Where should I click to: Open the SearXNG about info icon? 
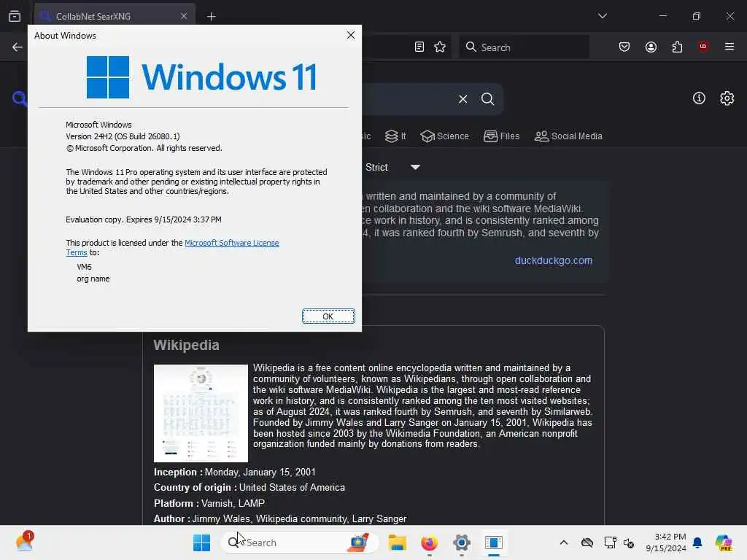click(x=699, y=98)
